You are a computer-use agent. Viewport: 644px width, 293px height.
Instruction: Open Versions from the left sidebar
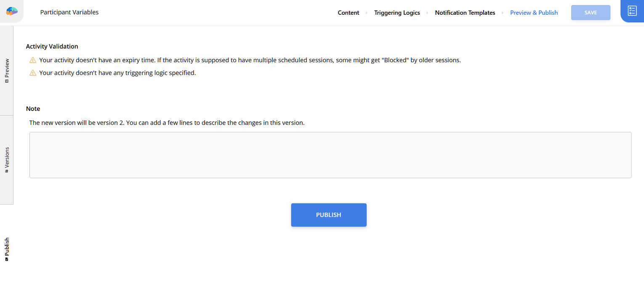click(x=7, y=159)
